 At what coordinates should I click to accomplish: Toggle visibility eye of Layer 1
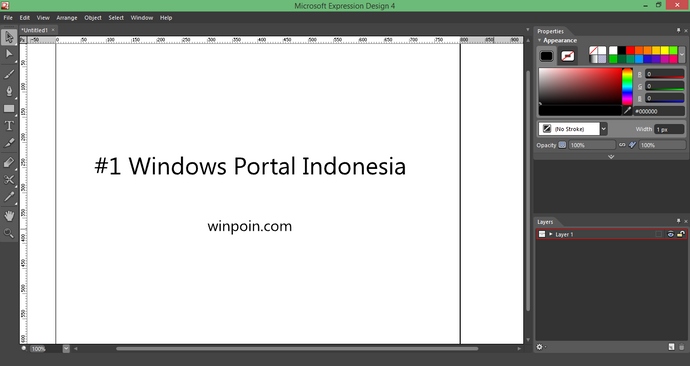coord(670,234)
